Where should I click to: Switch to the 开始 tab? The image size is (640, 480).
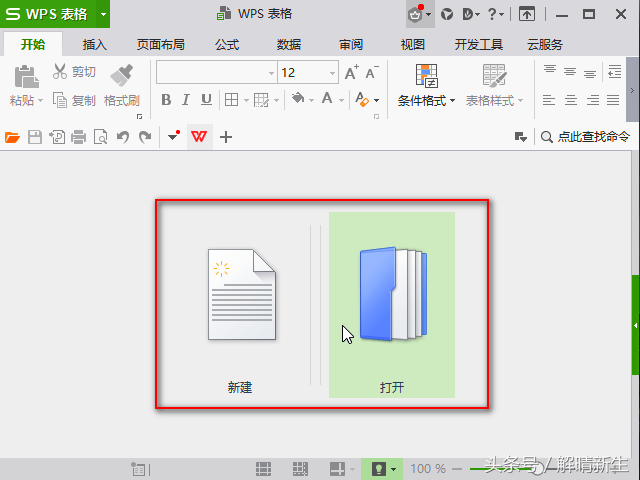(33, 44)
